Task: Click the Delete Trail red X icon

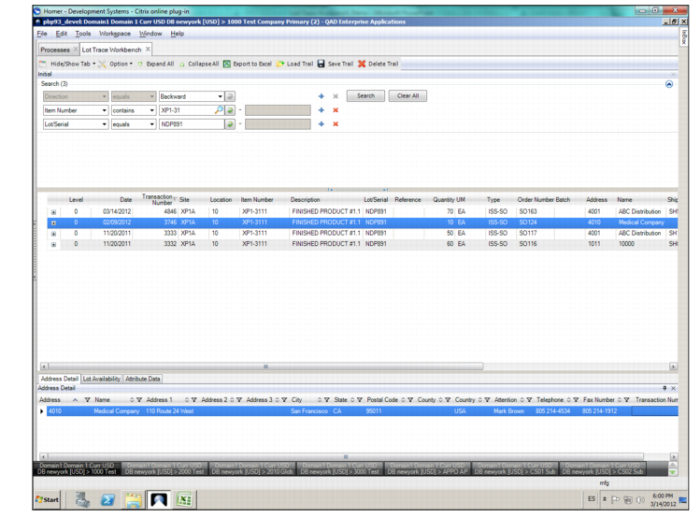Action: (x=362, y=64)
